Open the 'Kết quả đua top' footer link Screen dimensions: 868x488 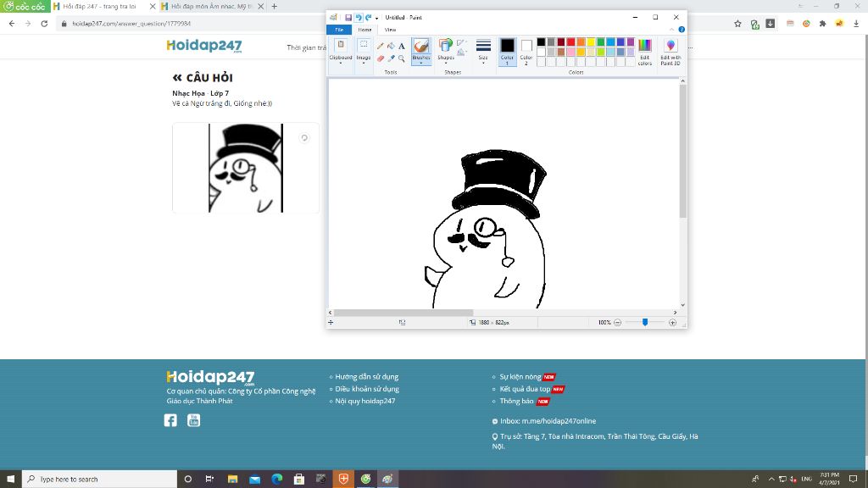[x=525, y=389]
